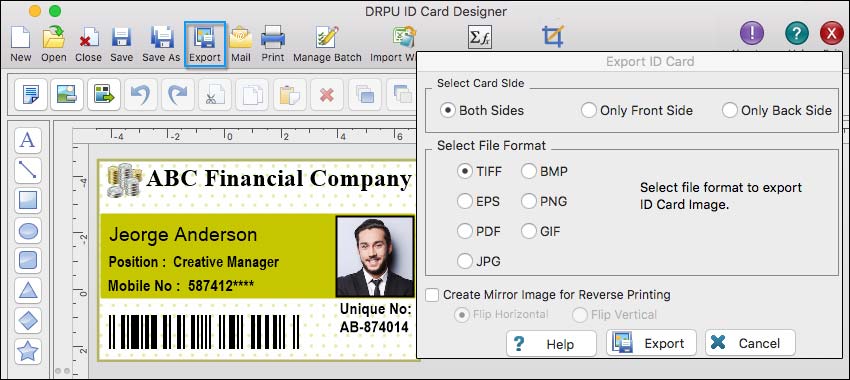The width and height of the screenshot is (850, 380).
Task: Click the coins logo on the card
Action: coord(124,181)
